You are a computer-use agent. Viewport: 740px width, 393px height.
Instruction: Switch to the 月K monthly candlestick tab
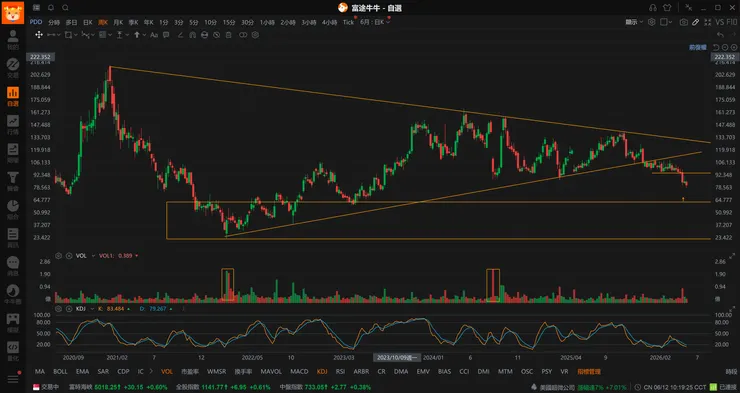coord(118,22)
